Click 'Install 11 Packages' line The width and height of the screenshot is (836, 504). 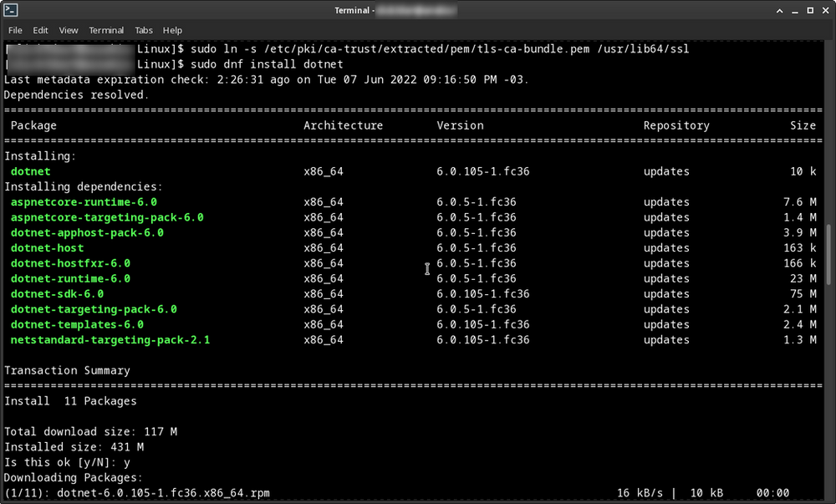click(x=70, y=401)
